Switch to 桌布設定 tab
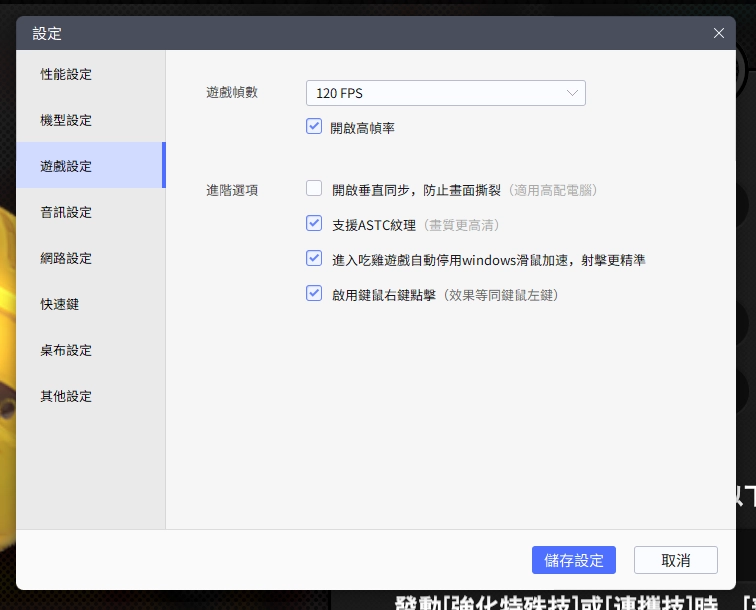The image size is (756, 610). [91, 350]
